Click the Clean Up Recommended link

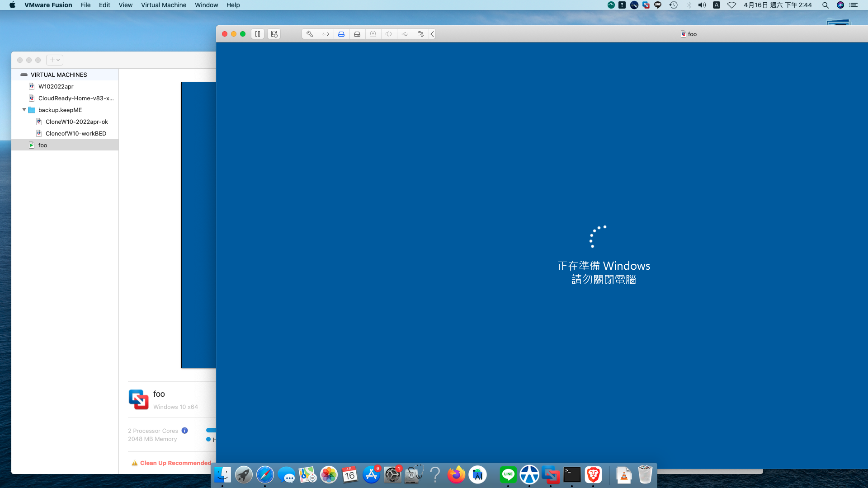(x=175, y=463)
